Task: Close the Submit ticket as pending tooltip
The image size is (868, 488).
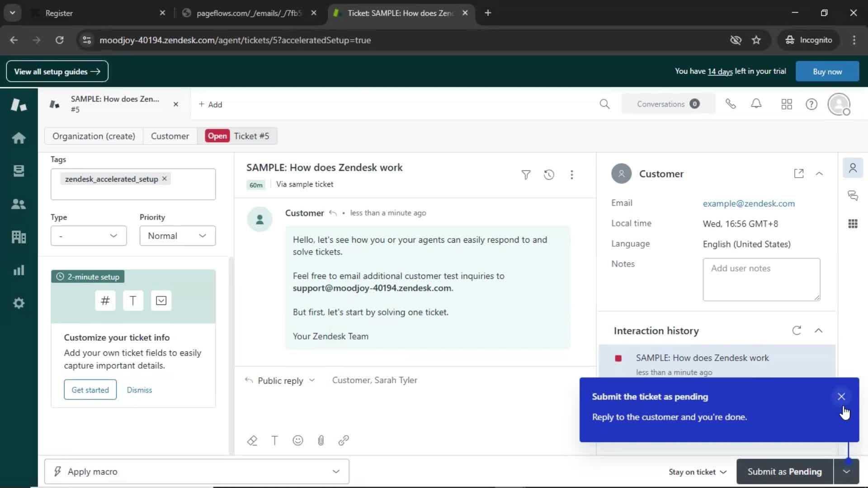Action: pos(841,396)
